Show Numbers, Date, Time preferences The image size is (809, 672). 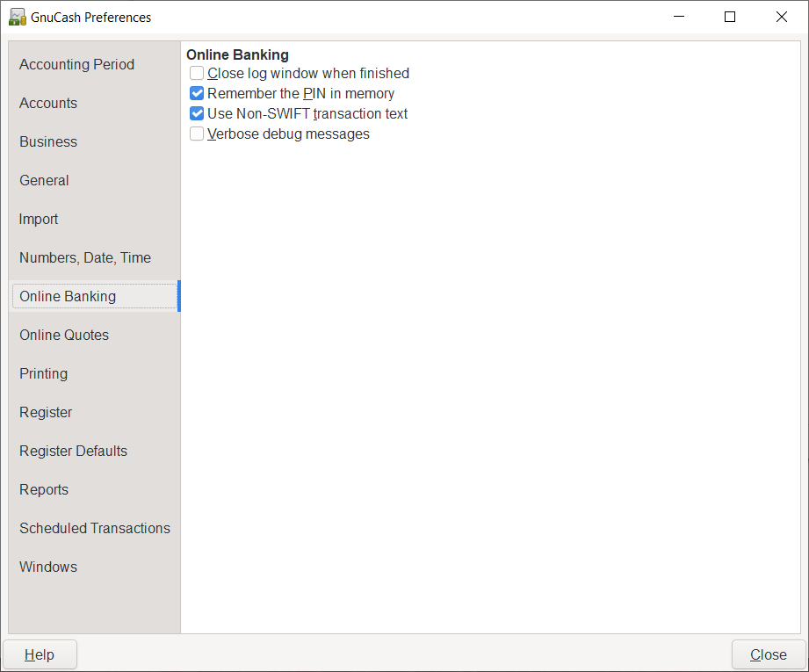point(85,257)
